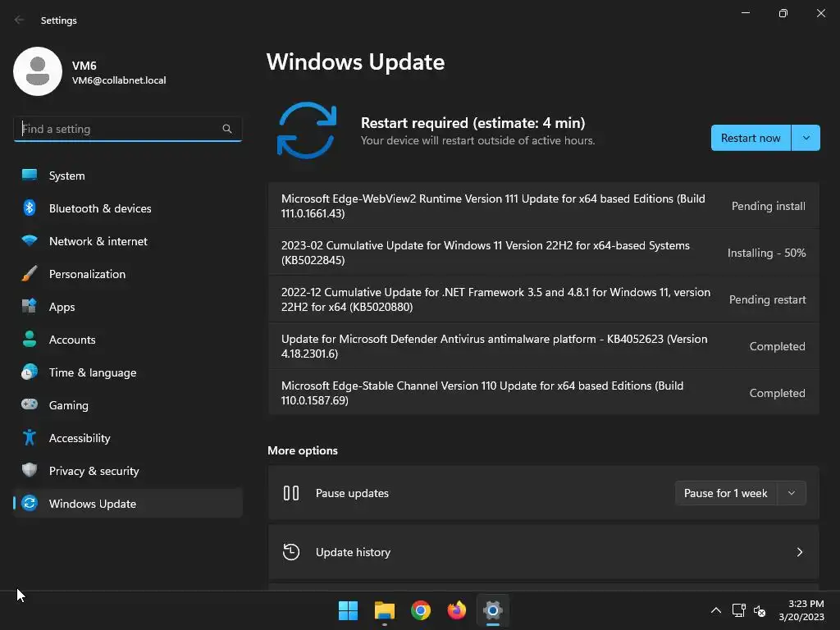Click the KB5022845 cumulative update row
The width and height of the screenshot is (840, 630).
click(543, 253)
